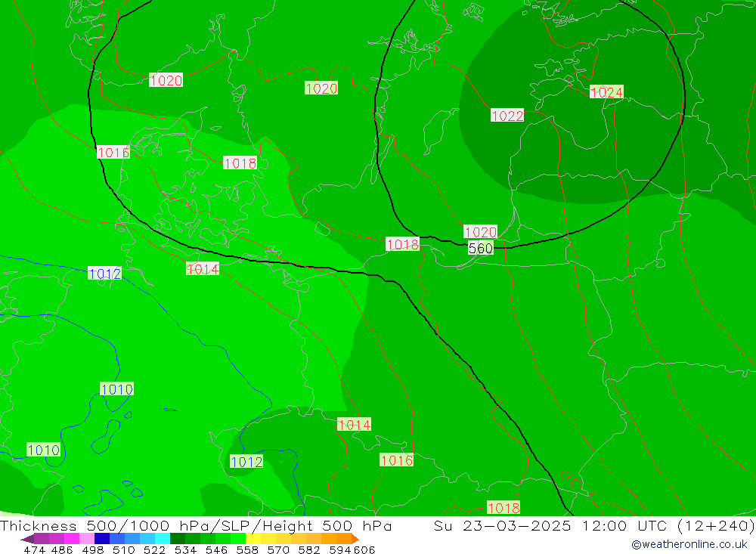Click the magenta swatch above 498 in legend

71,539
